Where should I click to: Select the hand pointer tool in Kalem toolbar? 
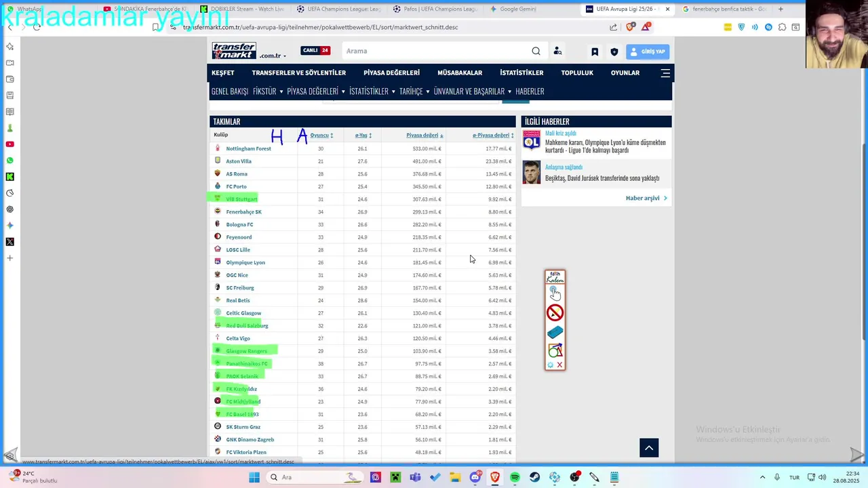(x=555, y=293)
